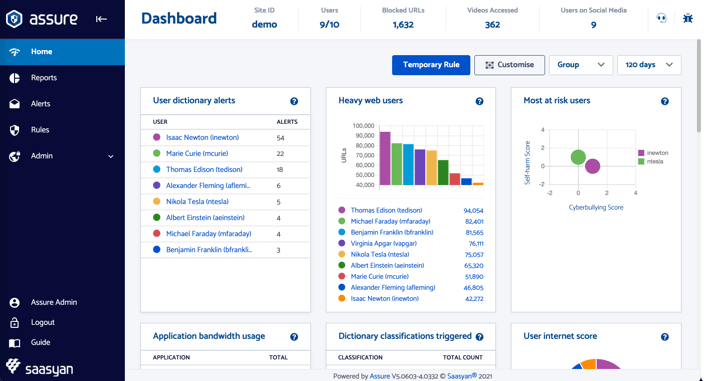Click the Reports pie chart icon
The image size is (704, 381).
(14, 78)
